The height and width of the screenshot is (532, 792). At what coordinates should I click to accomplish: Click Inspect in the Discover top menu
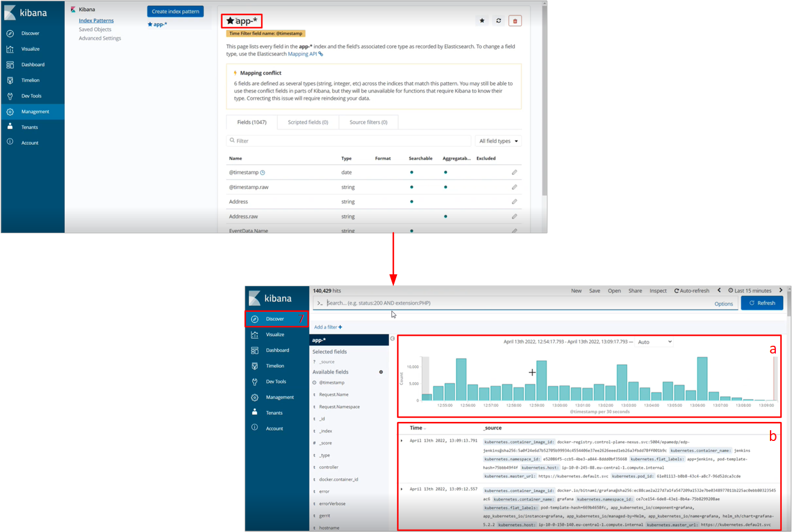[658, 290]
